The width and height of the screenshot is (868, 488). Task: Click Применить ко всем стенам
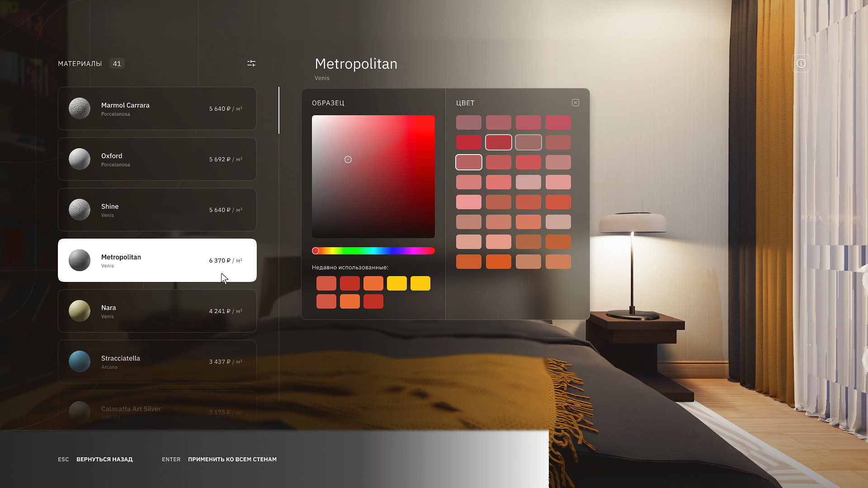232,459
